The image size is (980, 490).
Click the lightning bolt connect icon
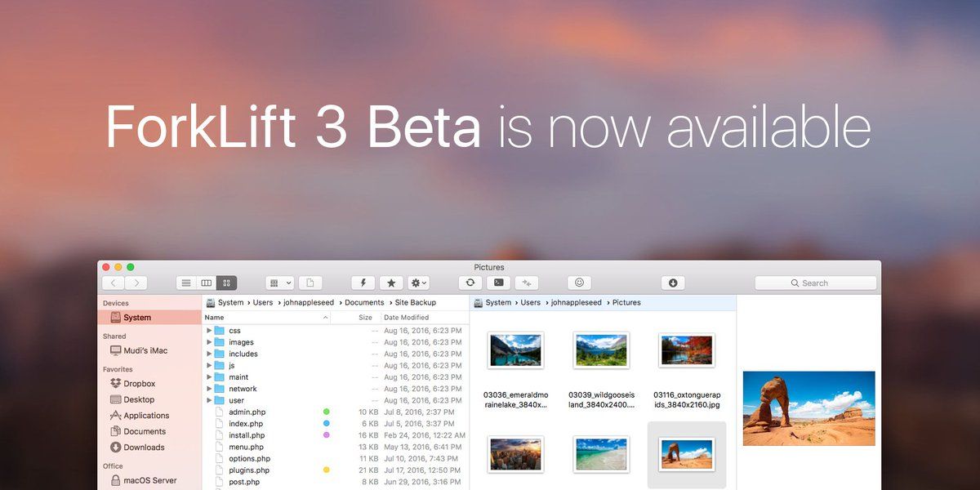[x=363, y=283]
